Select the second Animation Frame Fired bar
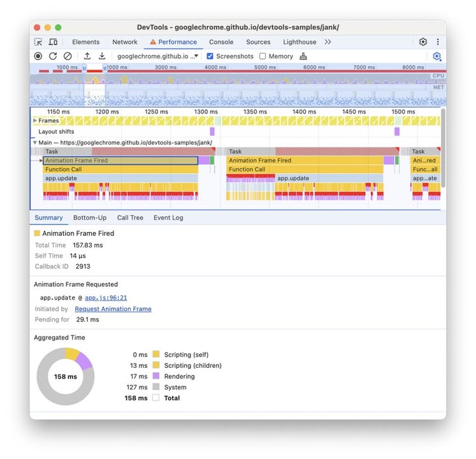476x459 pixels. 305,161
